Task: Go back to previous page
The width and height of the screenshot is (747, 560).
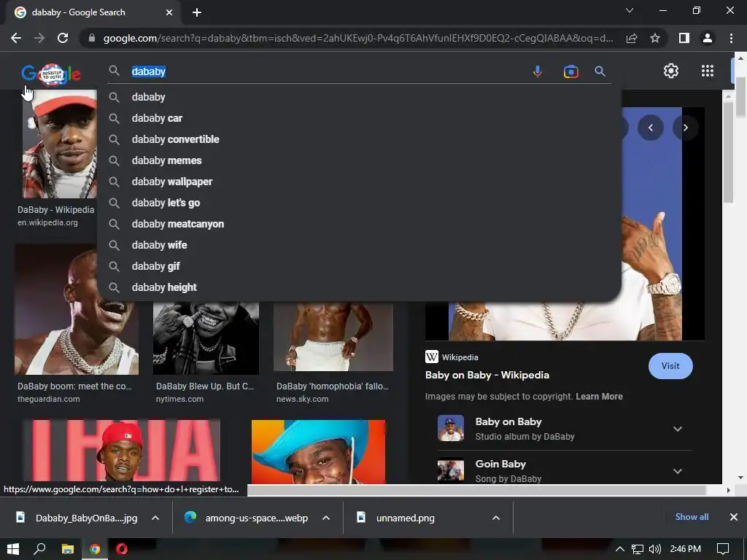Action: pos(16,38)
